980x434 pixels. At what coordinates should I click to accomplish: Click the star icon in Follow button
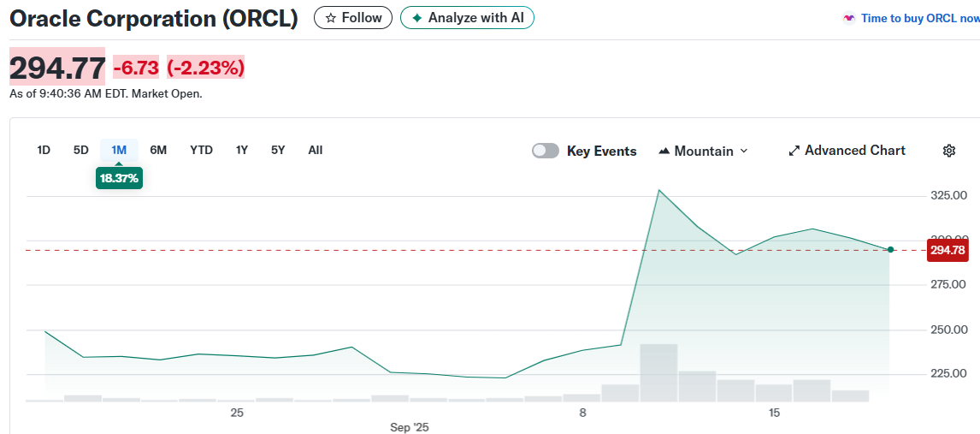pyautogui.click(x=331, y=18)
